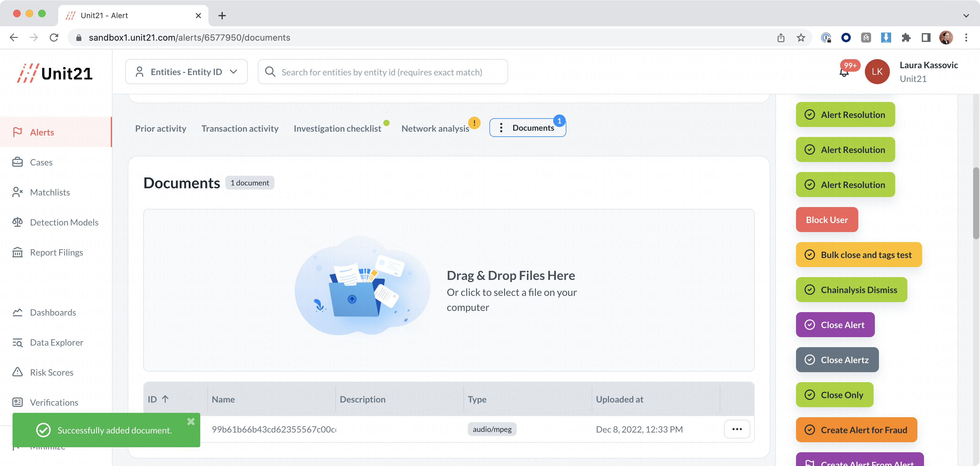Screen dimensions: 980x466
Task: Open Detection Models scales icon
Action: 18,222
